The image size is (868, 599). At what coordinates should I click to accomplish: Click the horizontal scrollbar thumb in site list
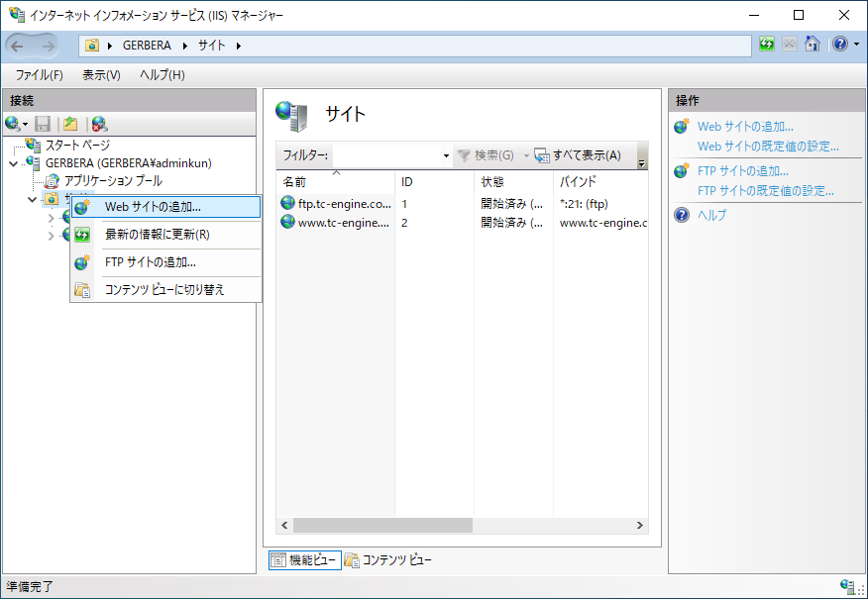[382, 525]
